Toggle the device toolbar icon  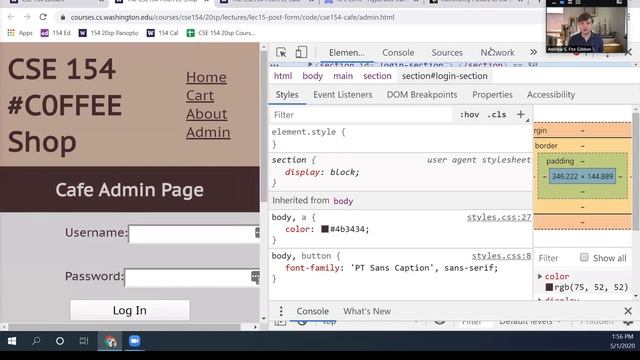[301, 52]
